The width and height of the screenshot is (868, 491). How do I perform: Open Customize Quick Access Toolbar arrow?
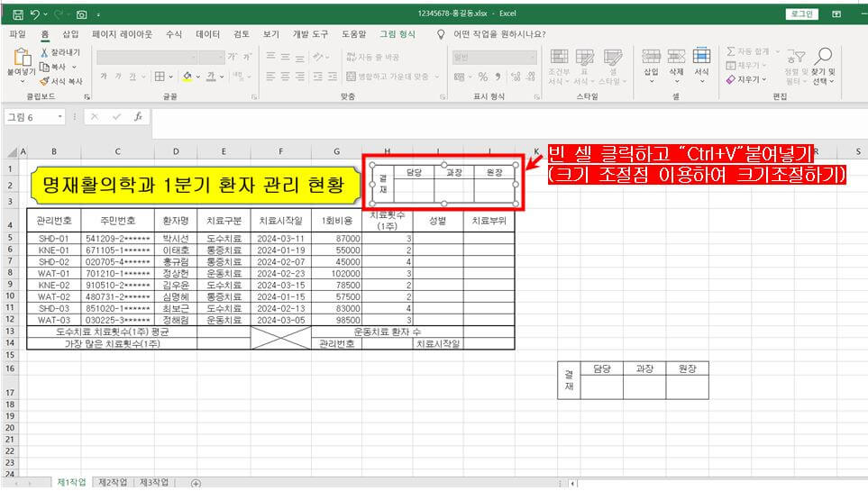tap(98, 15)
